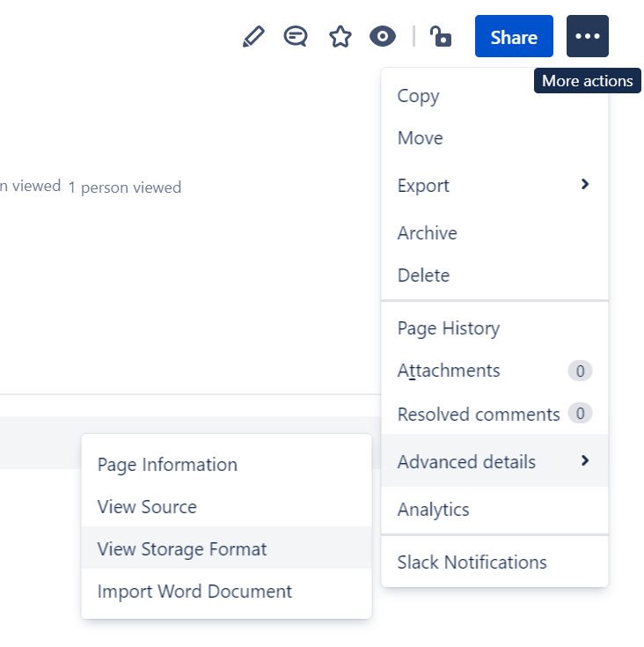Screen dimensions: 644x647
Task: Close the More actions three-dot menu
Action: click(587, 36)
